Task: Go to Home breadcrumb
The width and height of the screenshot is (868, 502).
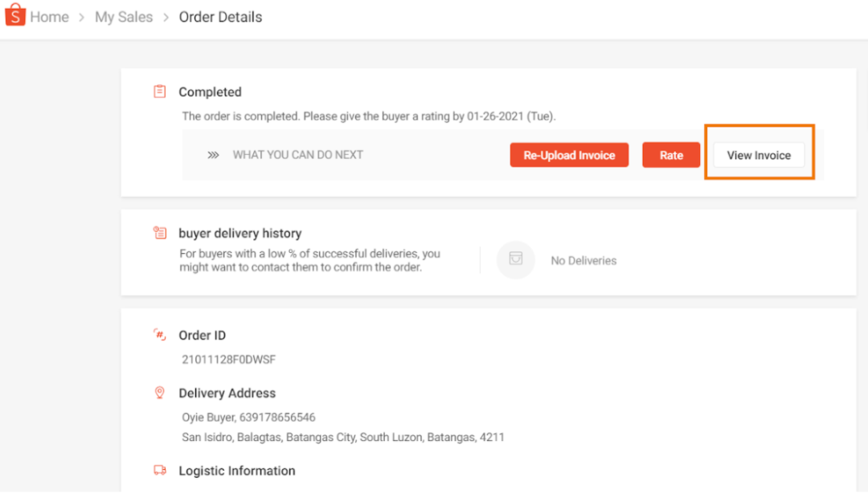Action: [x=49, y=17]
